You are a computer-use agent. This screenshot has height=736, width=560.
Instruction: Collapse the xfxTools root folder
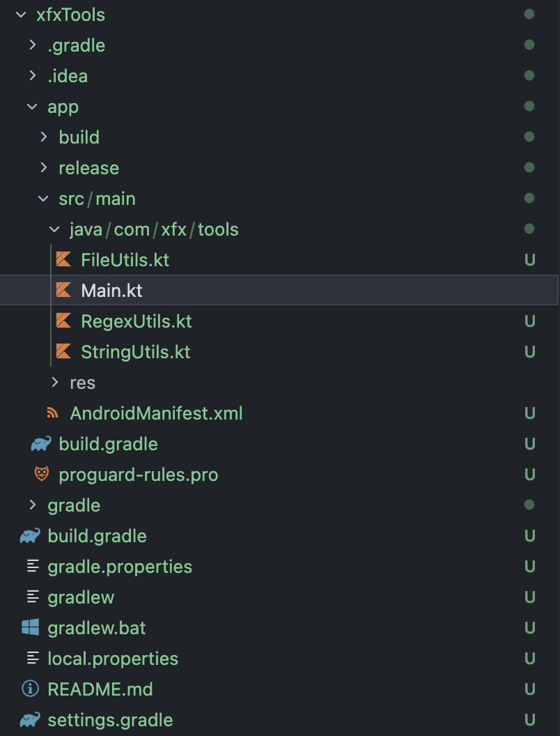pos(20,15)
